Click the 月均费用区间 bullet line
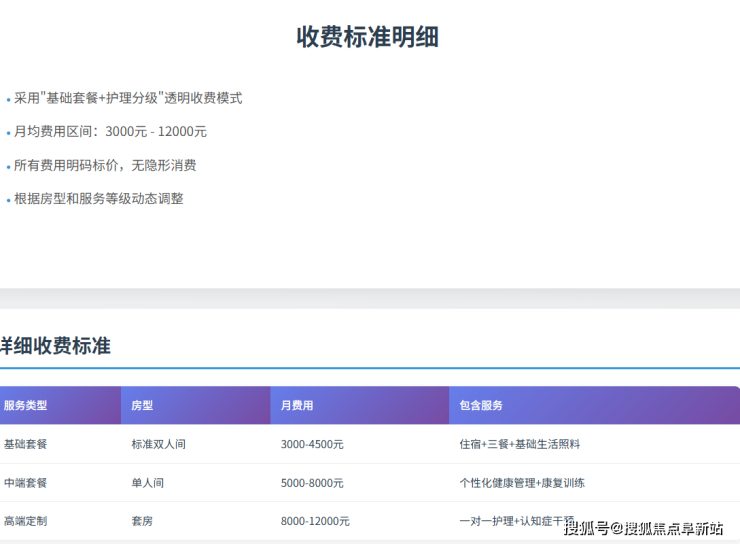Screen dimensions: 740x544 coord(110,132)
